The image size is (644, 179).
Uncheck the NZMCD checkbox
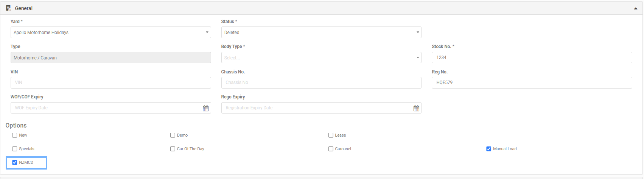point(15,162)
